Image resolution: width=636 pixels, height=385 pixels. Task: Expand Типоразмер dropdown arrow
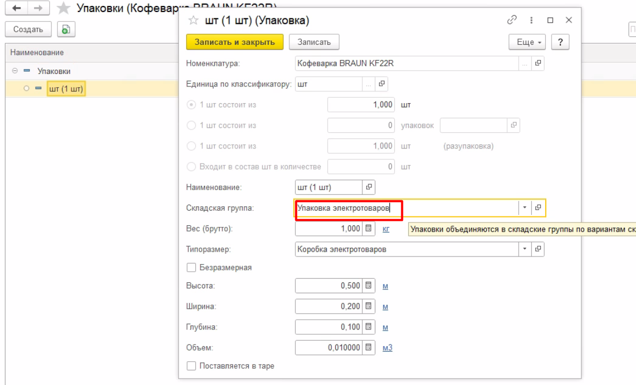click(x=524, y=249)
